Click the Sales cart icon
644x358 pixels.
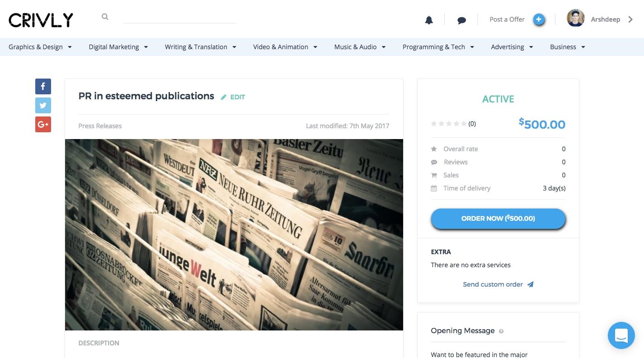[434, 175]
